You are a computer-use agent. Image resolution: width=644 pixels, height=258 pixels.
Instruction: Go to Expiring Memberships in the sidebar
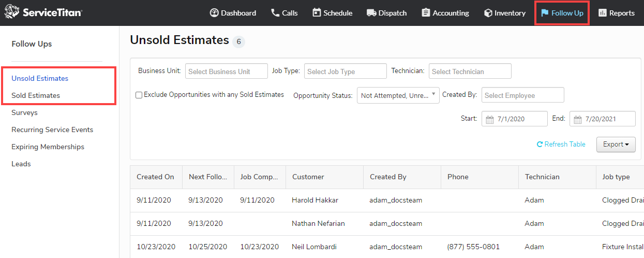(x=48, y=147)
